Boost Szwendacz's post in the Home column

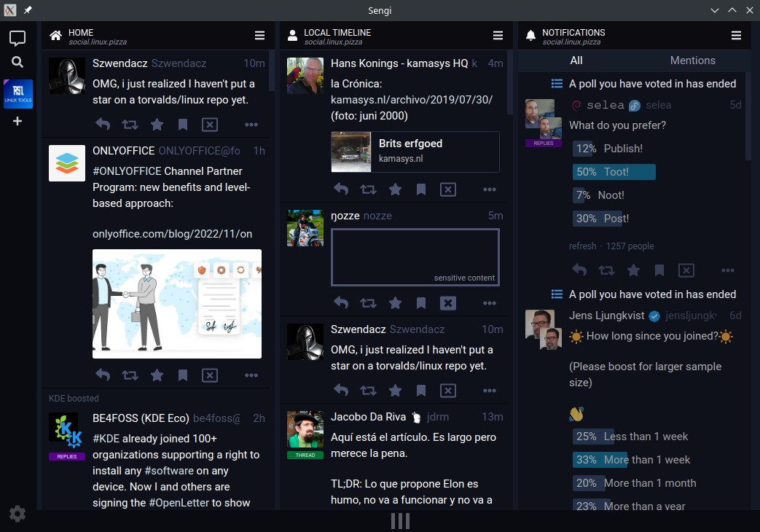pos(130,125)
